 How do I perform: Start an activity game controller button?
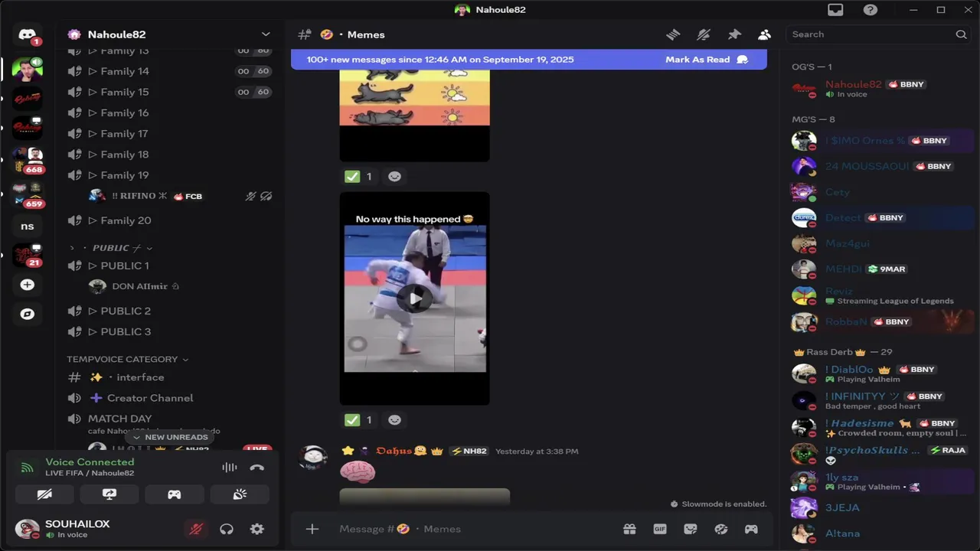(x=175, y=494)
